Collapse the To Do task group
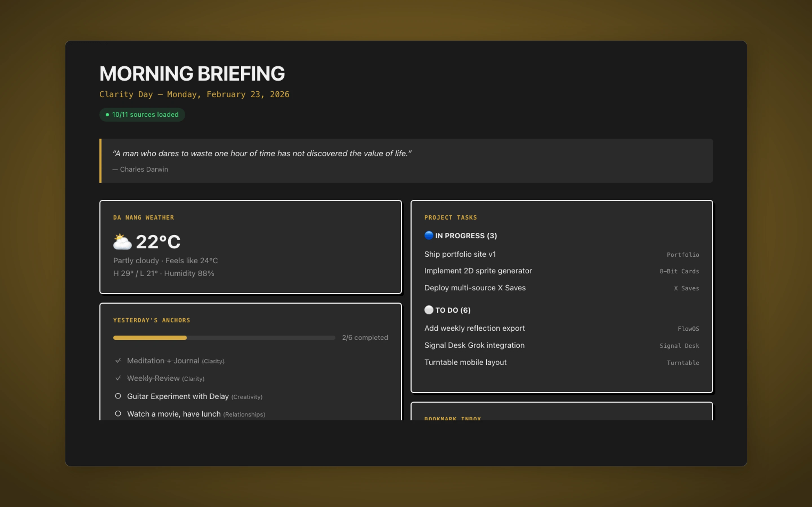This screenshot has height=507, width=812. click(447, 310)
